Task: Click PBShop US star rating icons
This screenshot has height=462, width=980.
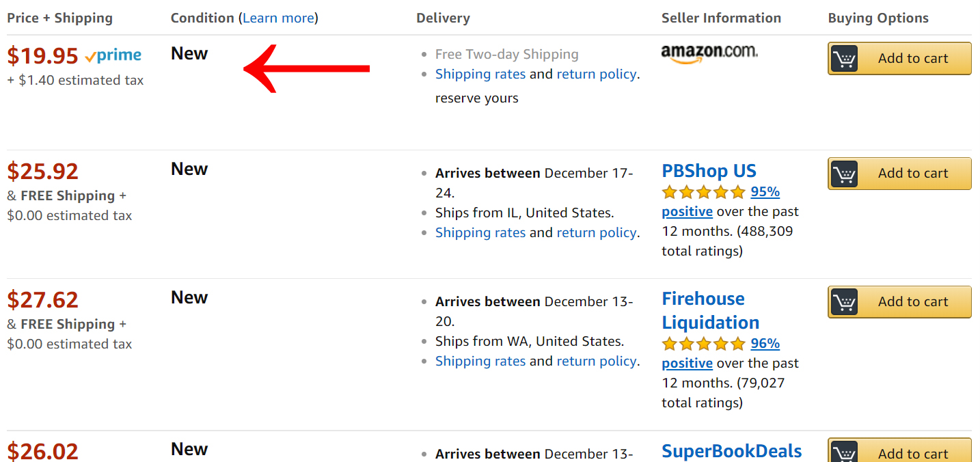Action: (703, 192)
